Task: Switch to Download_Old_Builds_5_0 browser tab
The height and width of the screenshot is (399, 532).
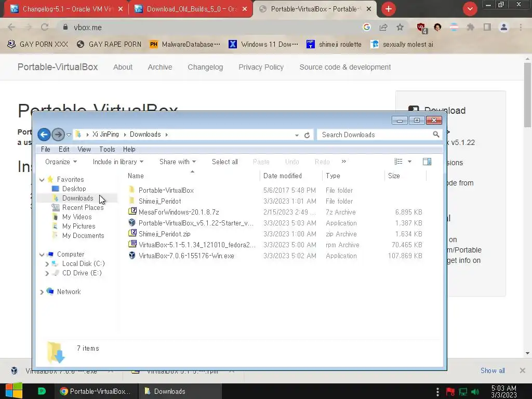Action: pos(191,9)
